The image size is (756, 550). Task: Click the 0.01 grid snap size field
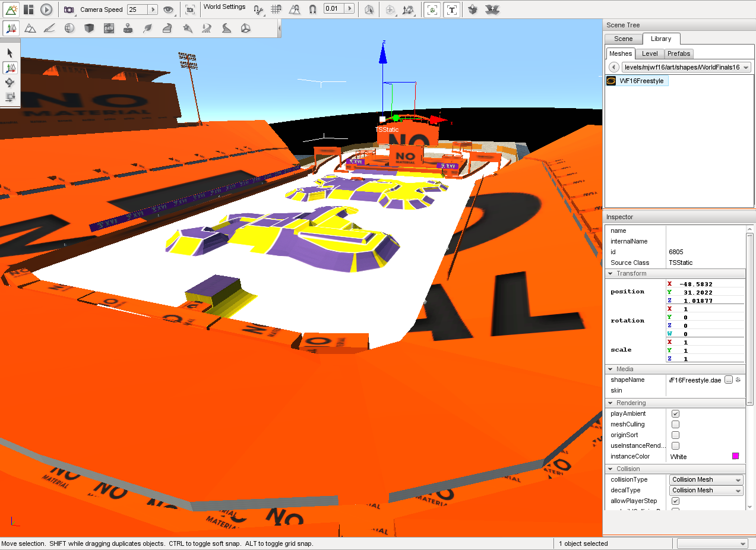334,9
